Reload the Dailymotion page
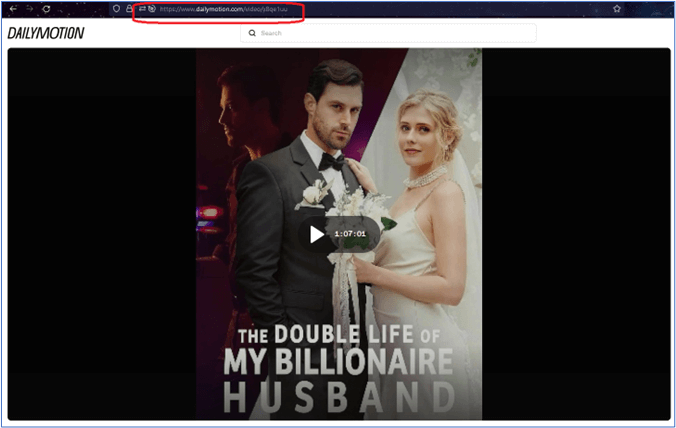This screenshot has height=428, width=676. tap(46, 9)
